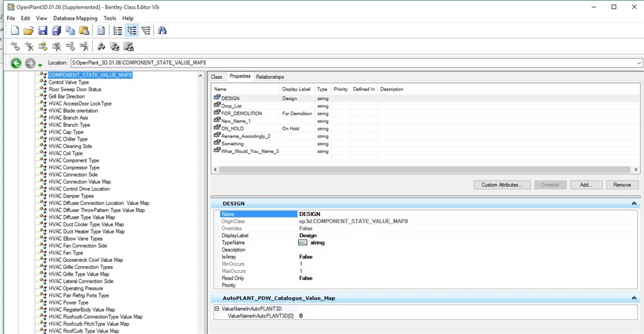Viewport: 644px width, 334px height.
Task: Click the Copy toolbar icon
Action: click(x=70, y=30)
